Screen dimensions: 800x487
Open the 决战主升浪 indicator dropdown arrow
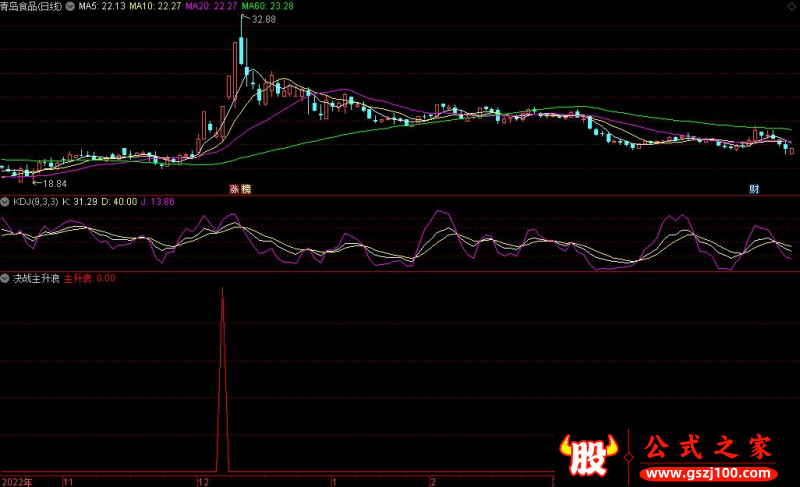click(6, 278)
